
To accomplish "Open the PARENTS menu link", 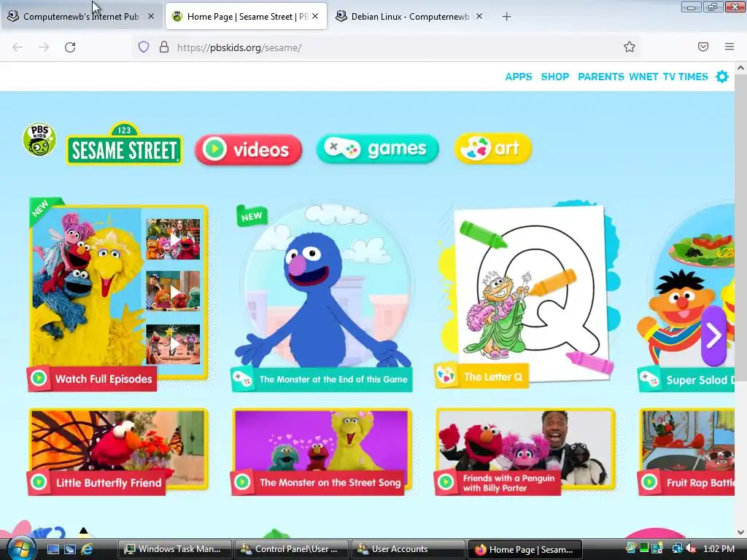I will [601, 77].
